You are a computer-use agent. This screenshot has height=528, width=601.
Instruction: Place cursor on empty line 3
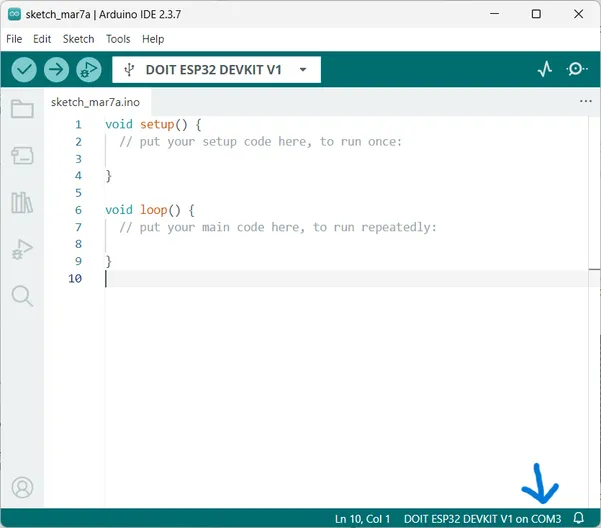(x=345, y=159)
